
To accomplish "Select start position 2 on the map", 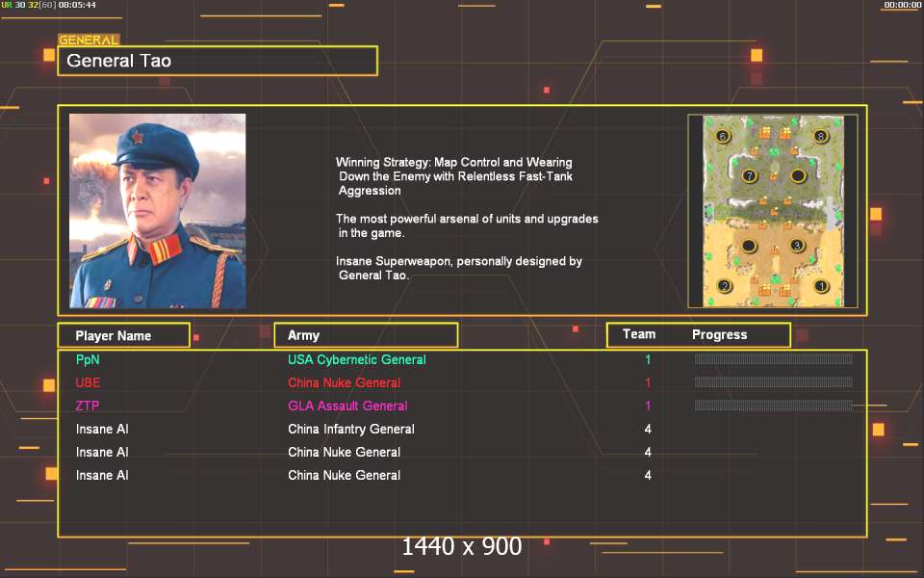I will pyautogui.click(x=724, y=286).
